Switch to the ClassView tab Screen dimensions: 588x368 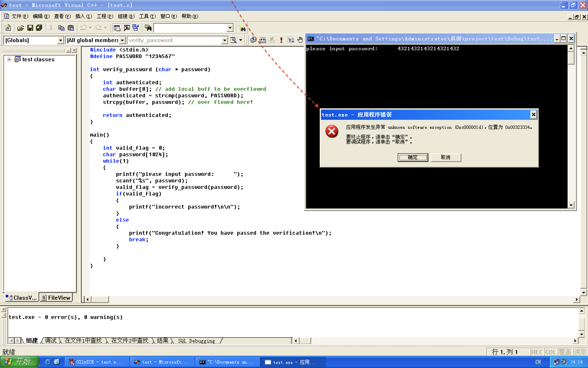pos(21,297)
